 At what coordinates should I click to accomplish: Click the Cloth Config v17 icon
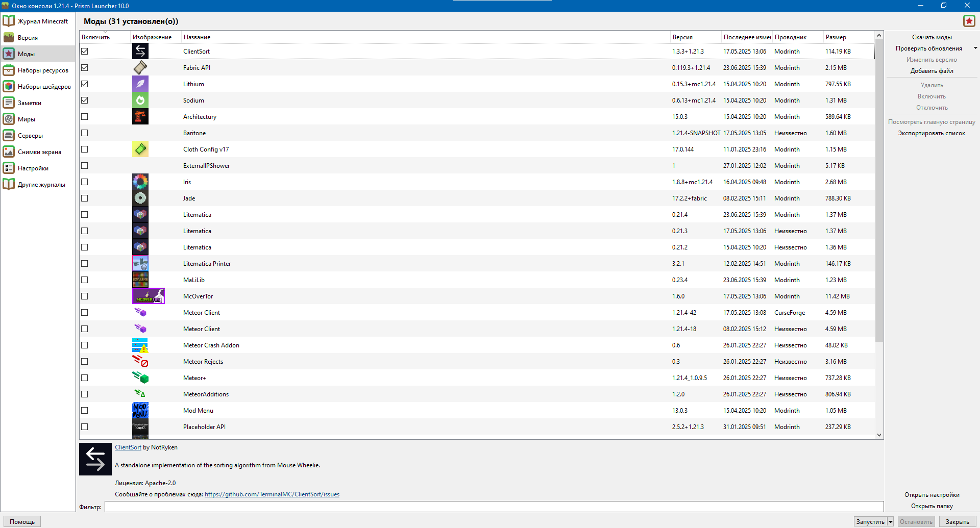[x=140, y=149]
